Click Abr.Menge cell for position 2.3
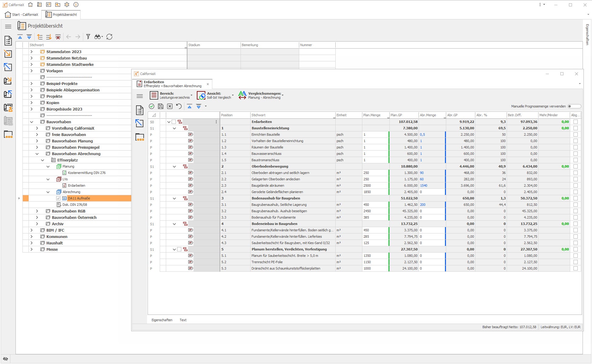 [431, 185]
